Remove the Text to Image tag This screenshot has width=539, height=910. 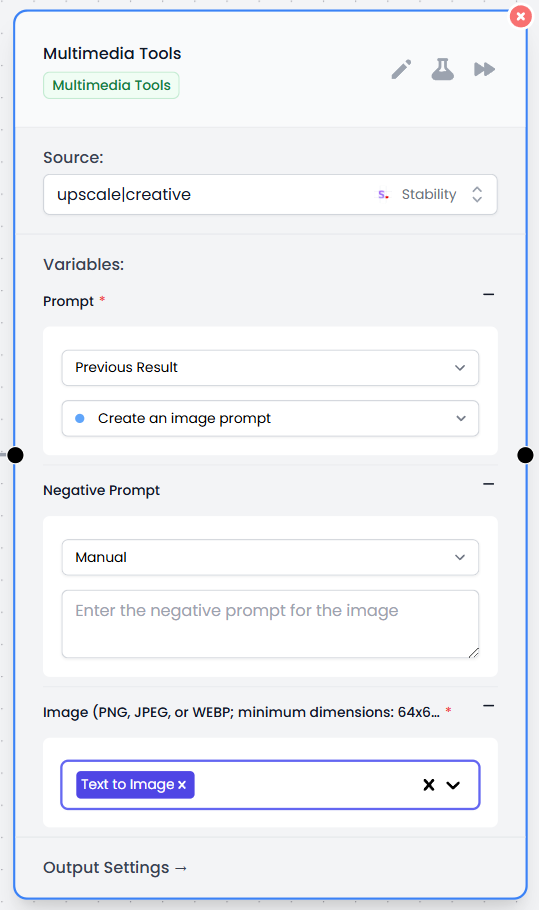[182, 785]
